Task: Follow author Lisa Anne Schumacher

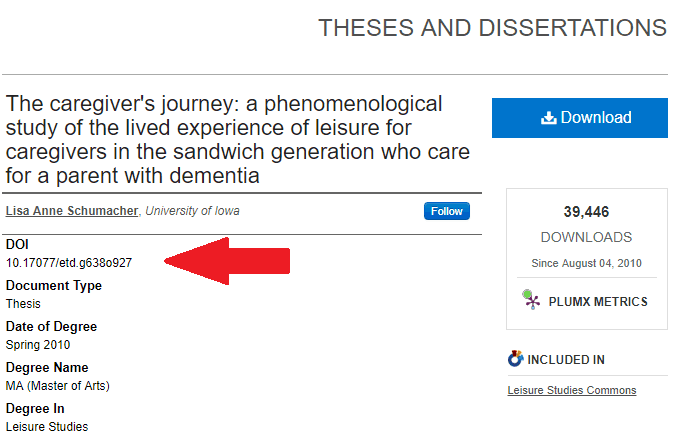Action: (x=447, y=211)
